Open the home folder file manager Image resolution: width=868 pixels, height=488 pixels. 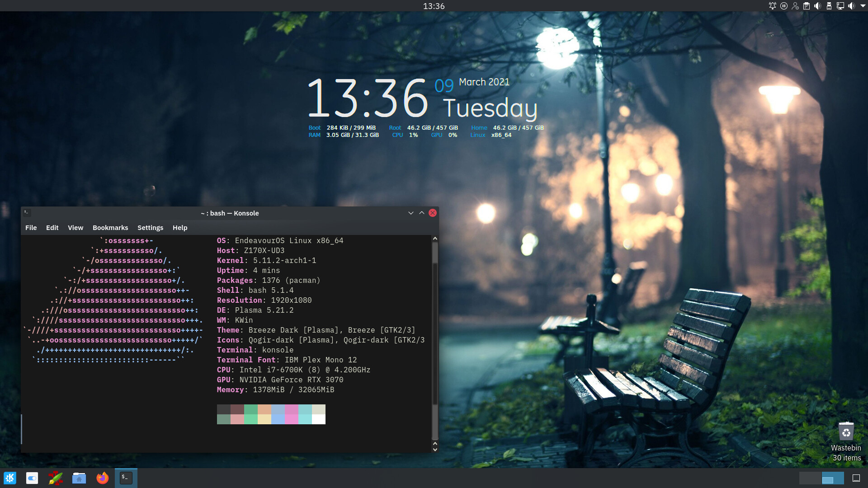click(79, 478)
